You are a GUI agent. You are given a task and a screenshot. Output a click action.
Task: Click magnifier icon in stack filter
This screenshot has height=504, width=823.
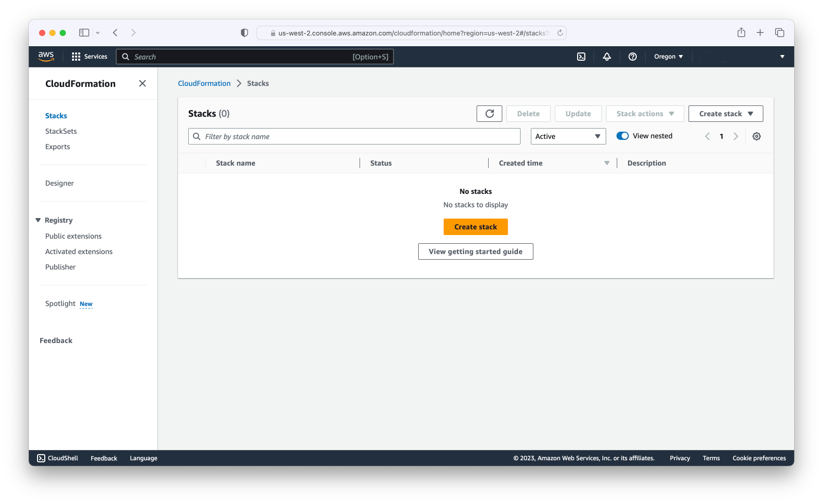click(196, 136)
